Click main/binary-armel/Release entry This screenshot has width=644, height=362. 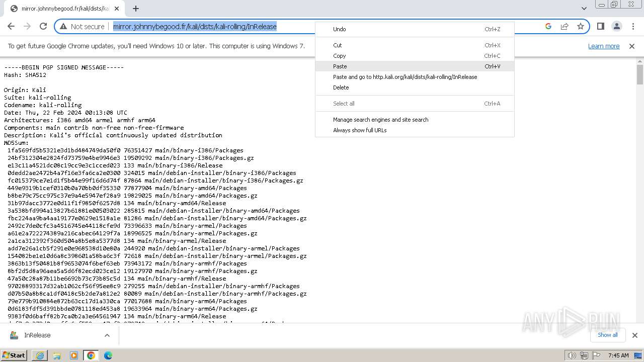117,241
